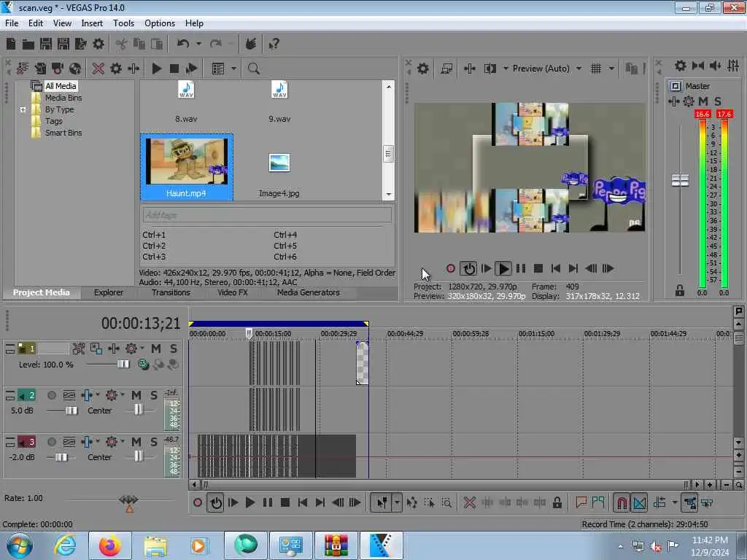Select the Haunt.mp4 media thumbnail
Image resolution: width=747 pixels, height=560 pixels.
pos(186,167)
